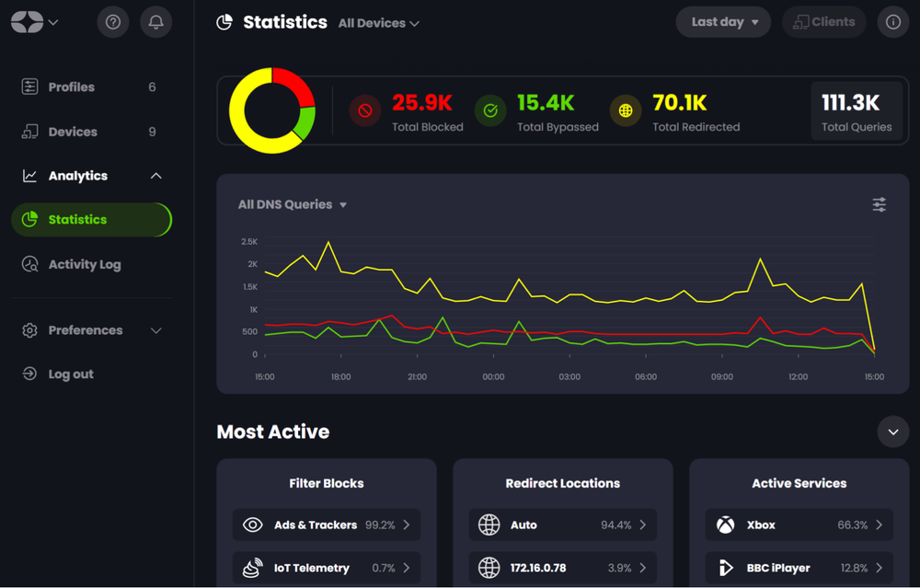This screenshot has height=588, width=920.
Task: Select Activity Log in the sidebar
Action: (x=84, y=264)
